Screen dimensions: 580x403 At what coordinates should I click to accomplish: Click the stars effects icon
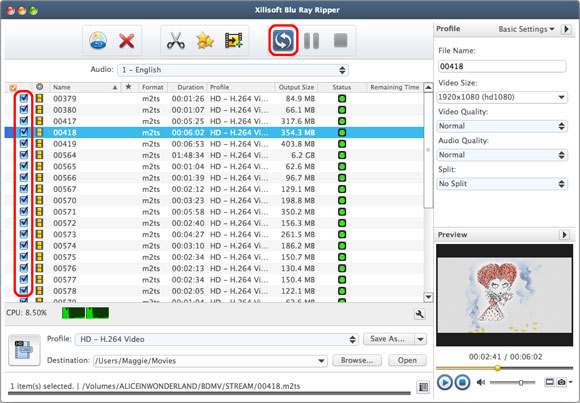(x=205, y=41)
